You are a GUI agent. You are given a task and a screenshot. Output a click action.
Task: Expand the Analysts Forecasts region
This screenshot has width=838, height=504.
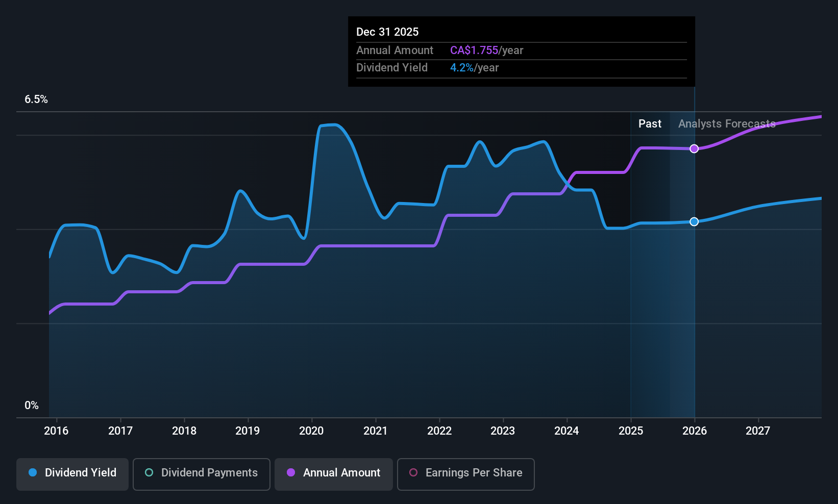tap(727, 123)
